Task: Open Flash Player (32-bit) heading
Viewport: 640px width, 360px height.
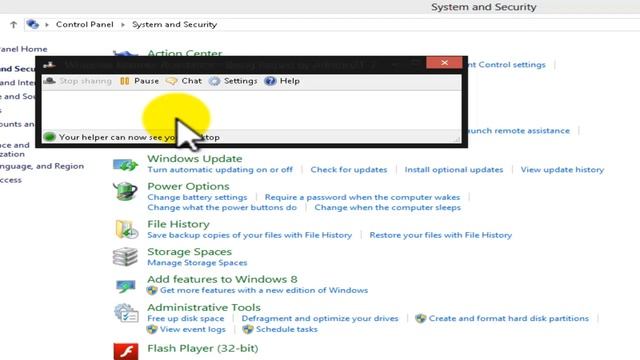Action: point(202,348)
